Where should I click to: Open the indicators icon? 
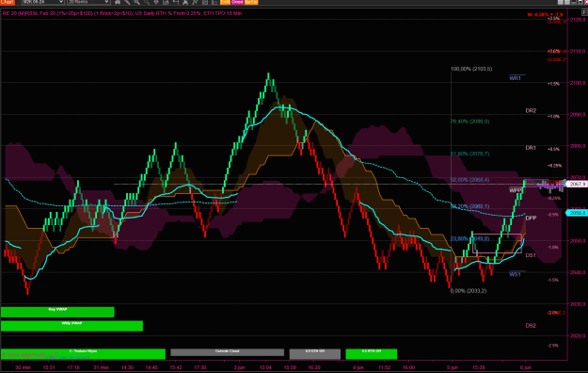coord(195,2)
